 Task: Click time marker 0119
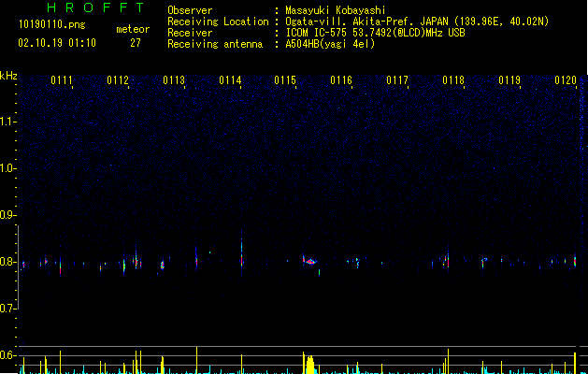point(509,80)
